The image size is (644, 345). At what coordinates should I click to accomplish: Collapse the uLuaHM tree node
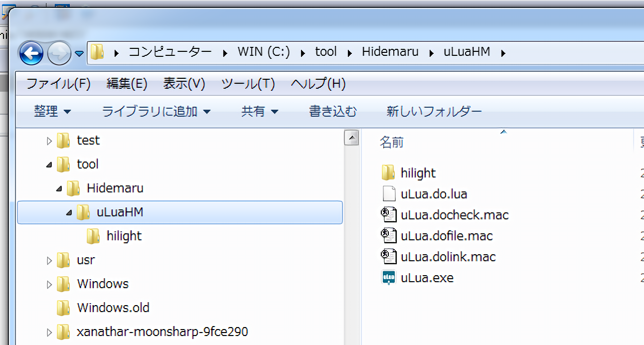[69, 212]
